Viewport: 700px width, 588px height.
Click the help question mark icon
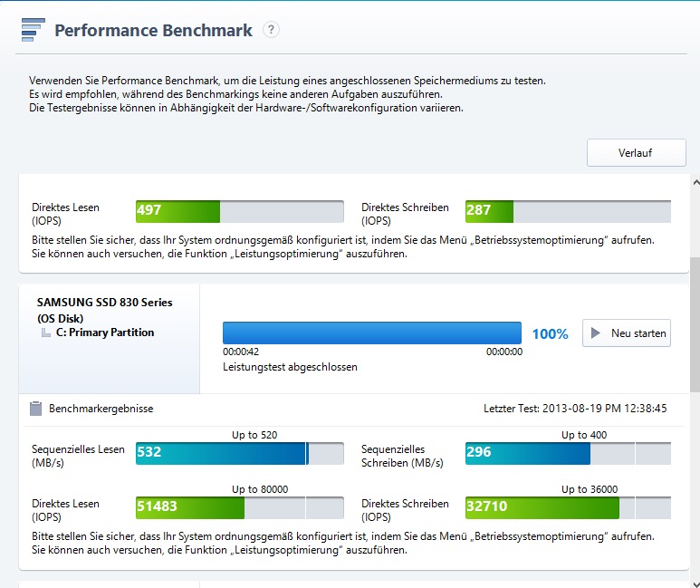coord(271,30)
